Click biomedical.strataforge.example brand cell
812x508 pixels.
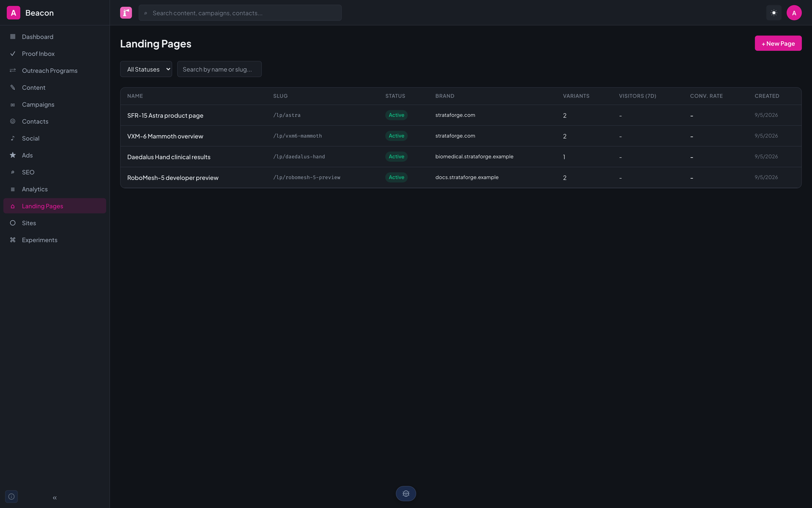pyautogui.click(x=474, y=157)
